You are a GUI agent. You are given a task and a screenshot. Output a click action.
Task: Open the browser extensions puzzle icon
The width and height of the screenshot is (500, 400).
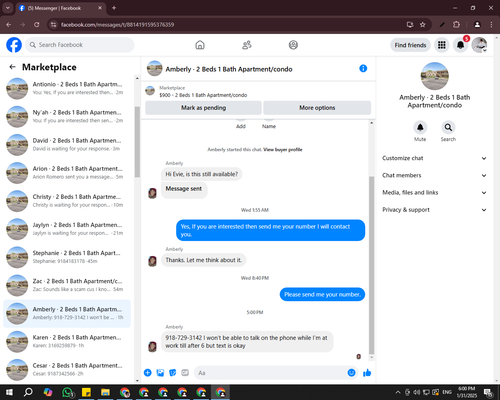coord(456,24)
